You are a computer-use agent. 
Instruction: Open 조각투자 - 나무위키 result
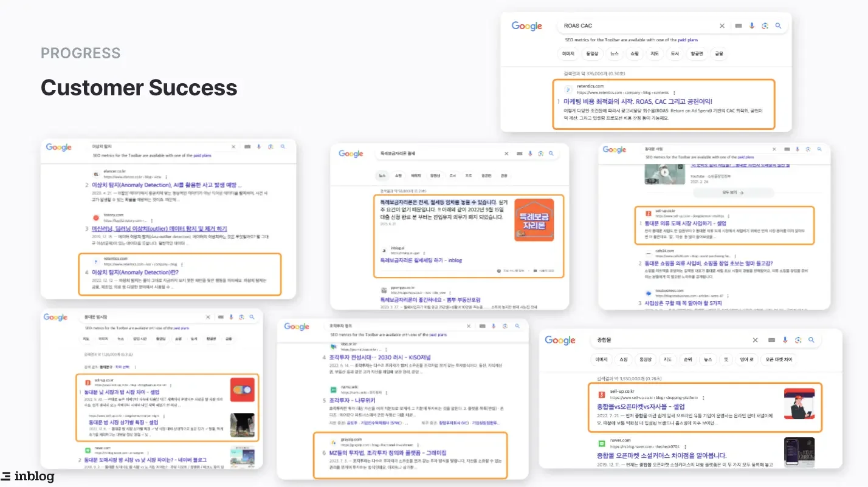pyautogui.click(x=352, y=401)
